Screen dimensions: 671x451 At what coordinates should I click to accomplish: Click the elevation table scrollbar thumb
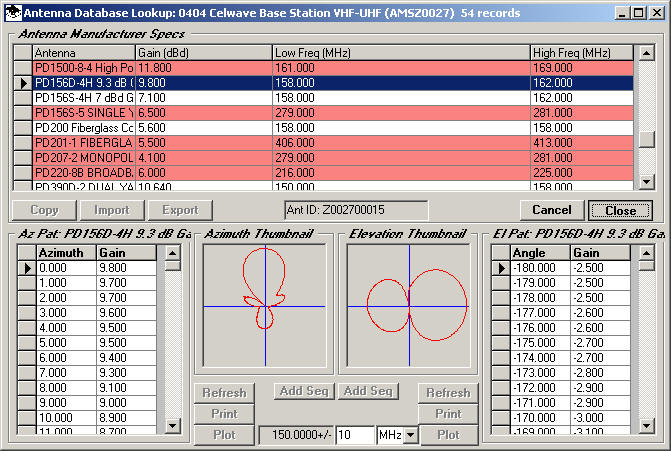[646, 266]
